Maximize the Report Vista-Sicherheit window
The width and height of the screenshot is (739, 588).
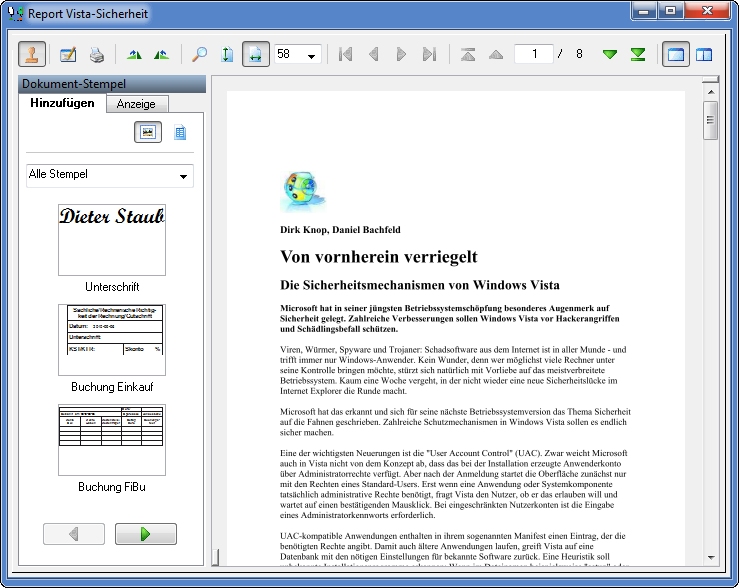[670, 10]
